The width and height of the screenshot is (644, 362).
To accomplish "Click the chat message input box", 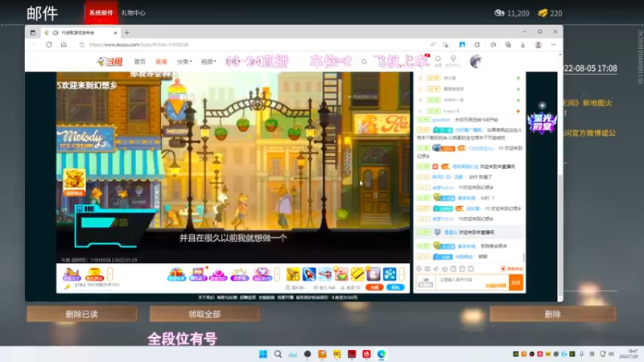I will coord(472,282).
